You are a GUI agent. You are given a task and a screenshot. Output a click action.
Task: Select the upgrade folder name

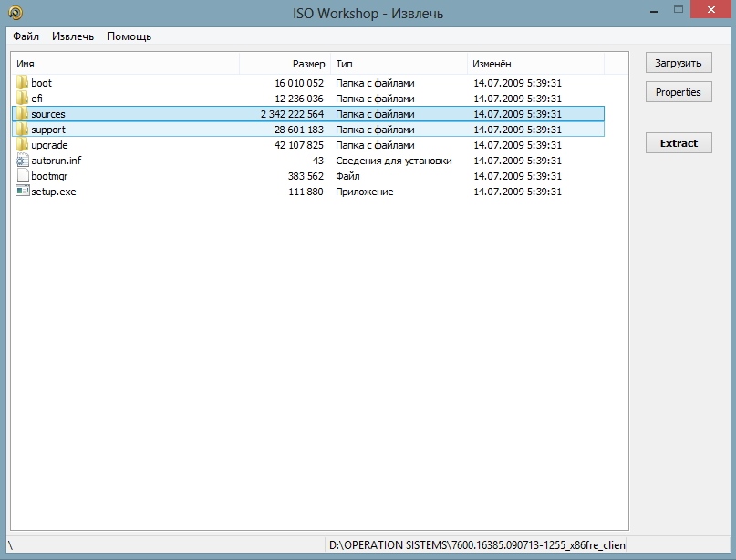click(x=49, y=145)
